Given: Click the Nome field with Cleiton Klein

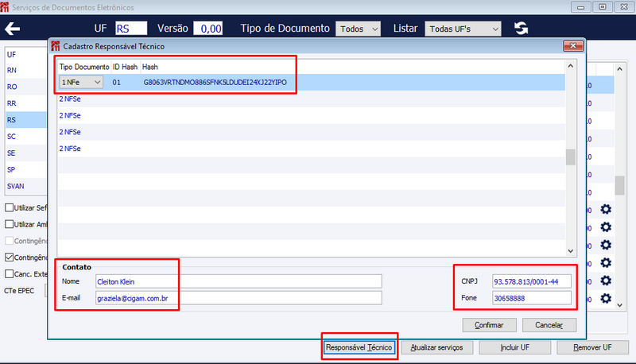Looking at the screenshot, I should [x=238, y=281].
